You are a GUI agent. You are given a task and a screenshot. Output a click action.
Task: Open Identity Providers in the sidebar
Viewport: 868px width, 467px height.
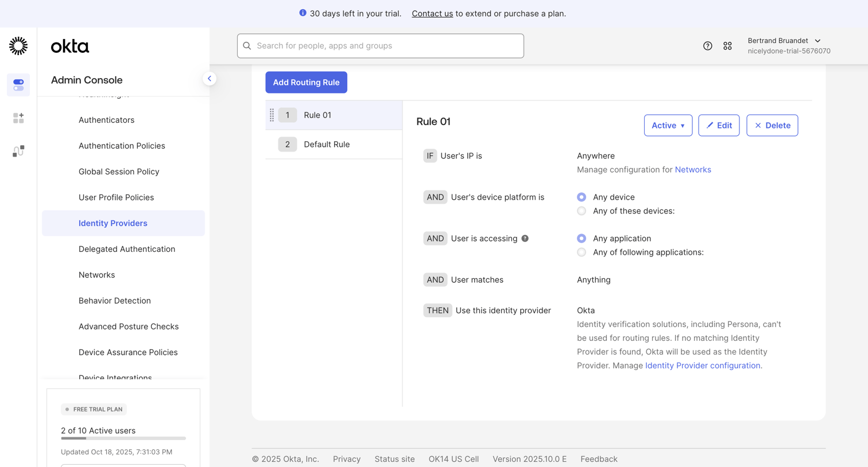[123, 223]
